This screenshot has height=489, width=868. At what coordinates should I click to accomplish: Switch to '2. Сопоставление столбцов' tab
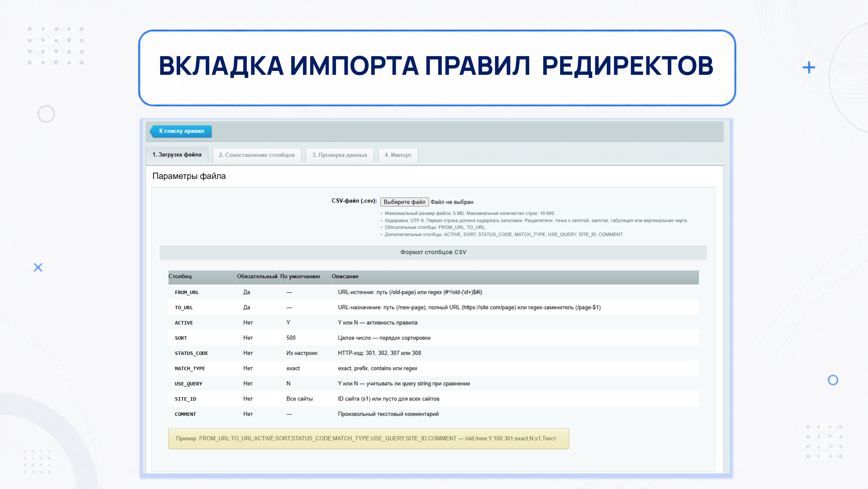(257, 155)
